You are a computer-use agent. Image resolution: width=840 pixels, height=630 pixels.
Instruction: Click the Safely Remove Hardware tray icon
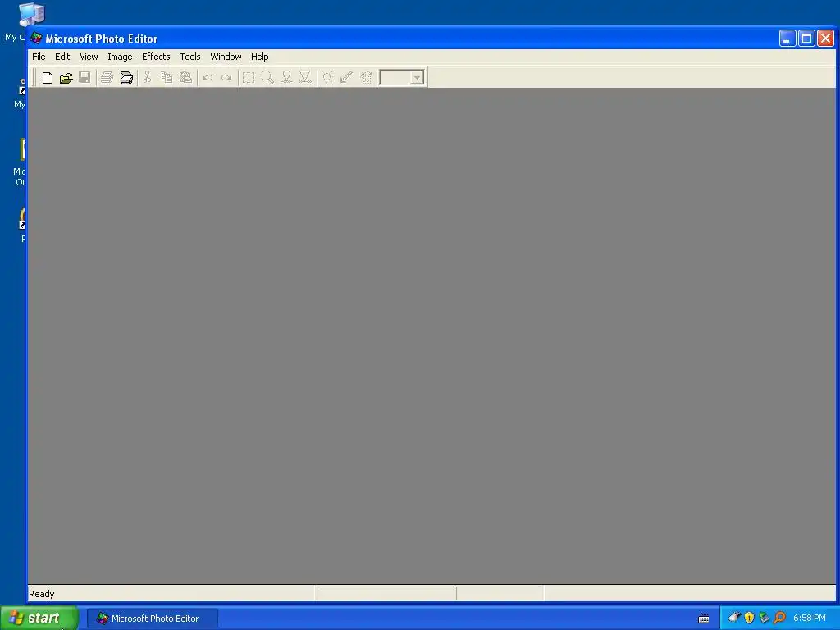point(764,618)
